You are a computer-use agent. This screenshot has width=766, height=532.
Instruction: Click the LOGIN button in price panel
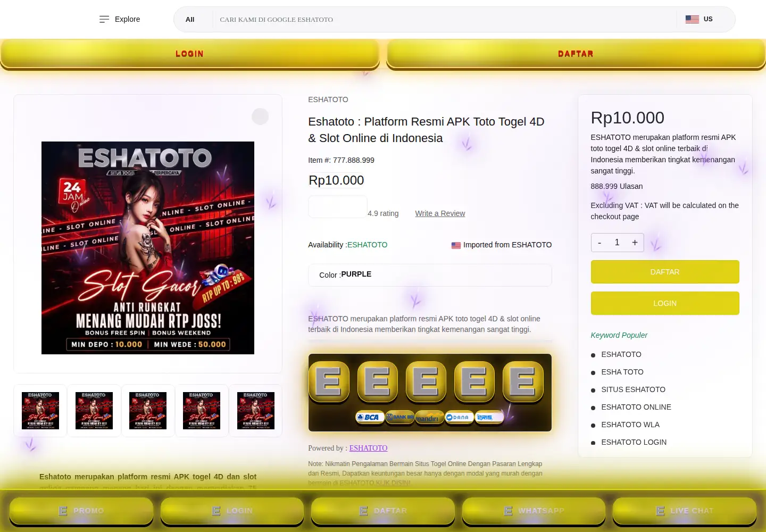[x=665, y=303]
